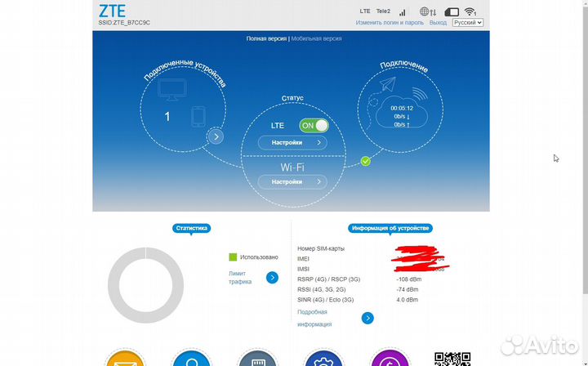Click the Статистика section label
The image size is (588, 366).
(192, 228)
